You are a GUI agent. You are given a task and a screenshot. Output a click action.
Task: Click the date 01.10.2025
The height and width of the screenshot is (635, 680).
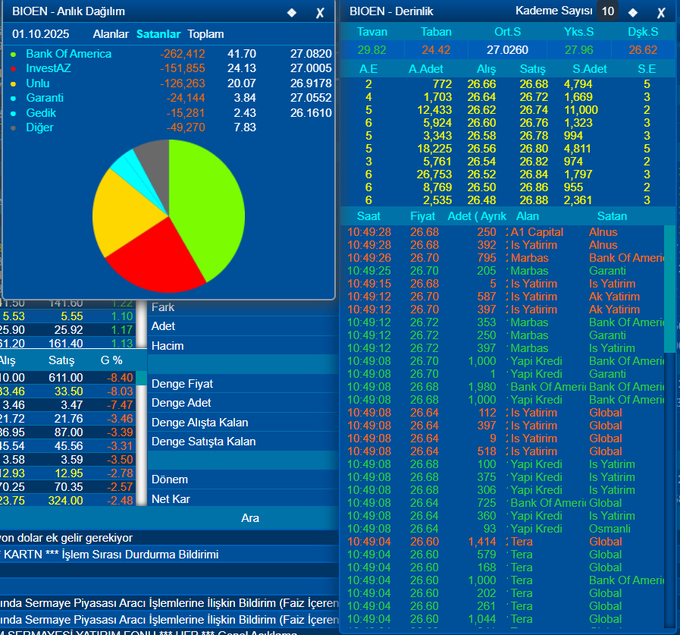(41, 34)
